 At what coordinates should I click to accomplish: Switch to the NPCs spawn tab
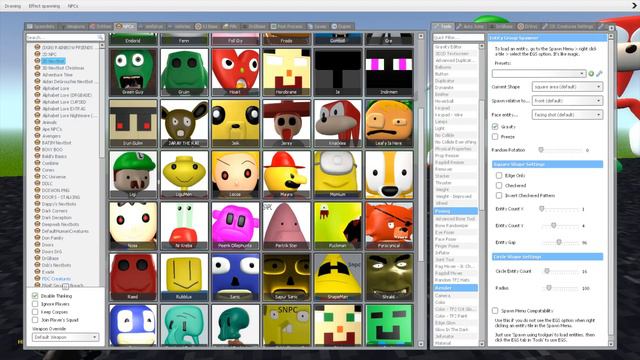125,27
